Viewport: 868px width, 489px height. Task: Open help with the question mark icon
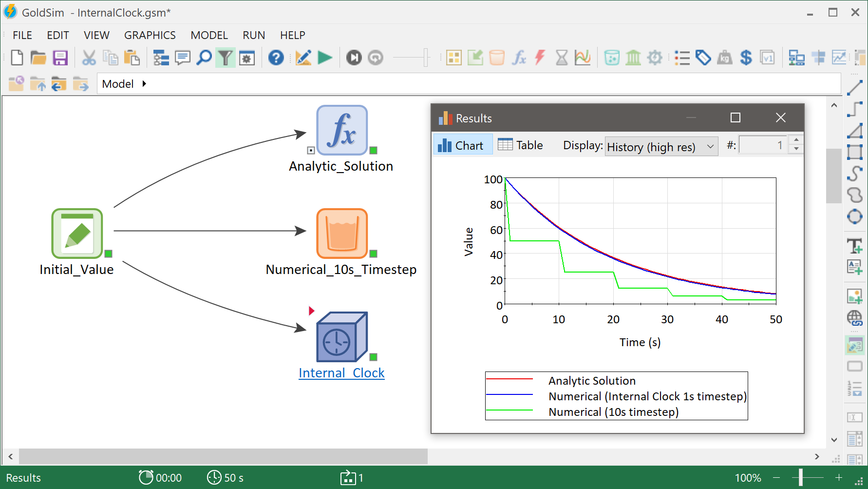276,58
